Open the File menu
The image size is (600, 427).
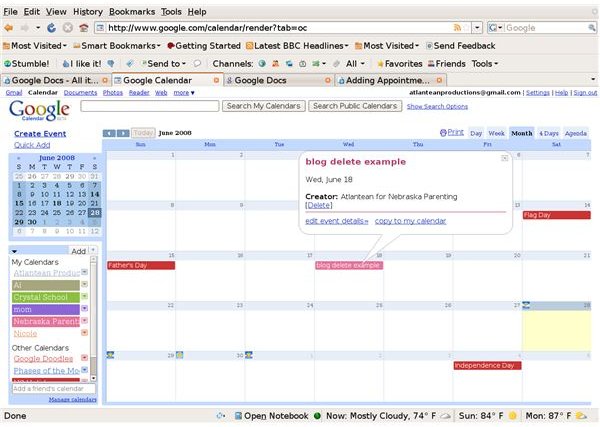click(10, 12)
